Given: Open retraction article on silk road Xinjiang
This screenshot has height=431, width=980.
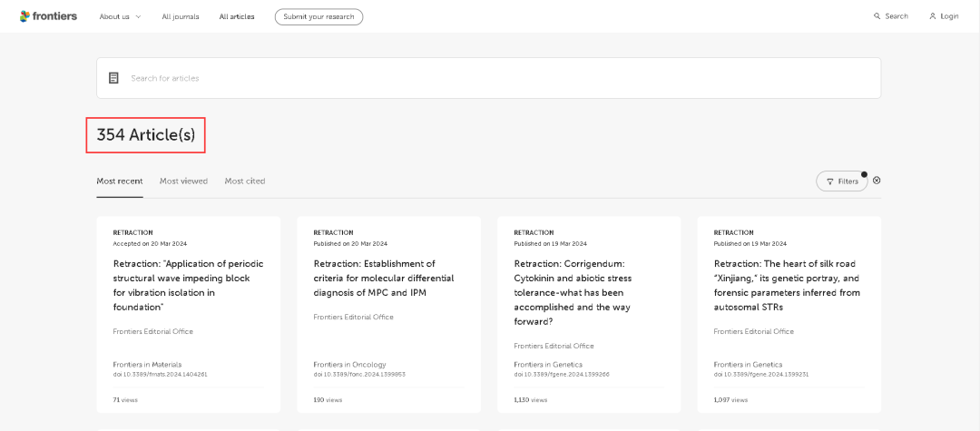Looking at the screenshot, I should point(787,285).
